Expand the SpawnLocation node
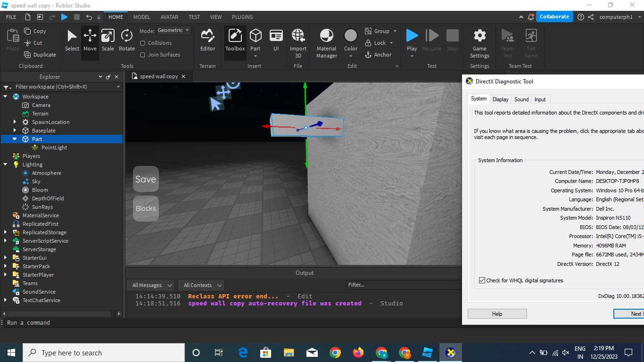This screenshot has height=362, width=644. click(14, 122)
